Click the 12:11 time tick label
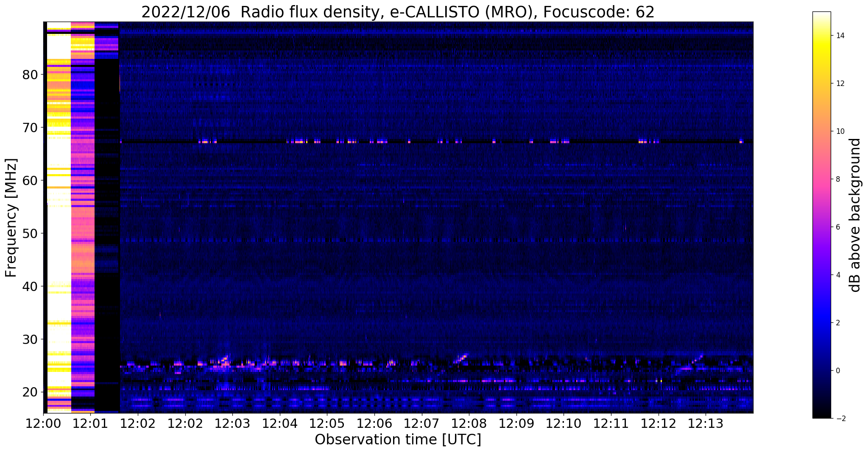Image resolution: width=868 pixels, height=452 pixels. tap(611, 423)
